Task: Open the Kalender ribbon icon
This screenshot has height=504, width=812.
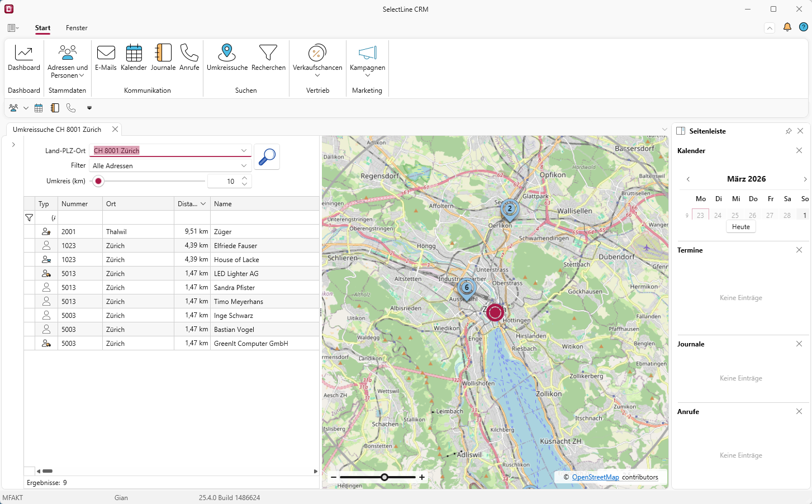Action: coord(134,58)
